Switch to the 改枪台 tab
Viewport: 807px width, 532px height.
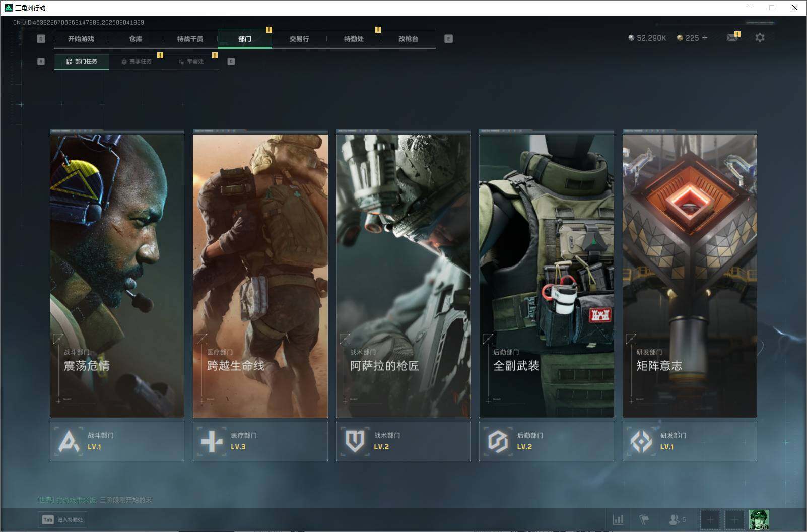(x=408, y=39)
